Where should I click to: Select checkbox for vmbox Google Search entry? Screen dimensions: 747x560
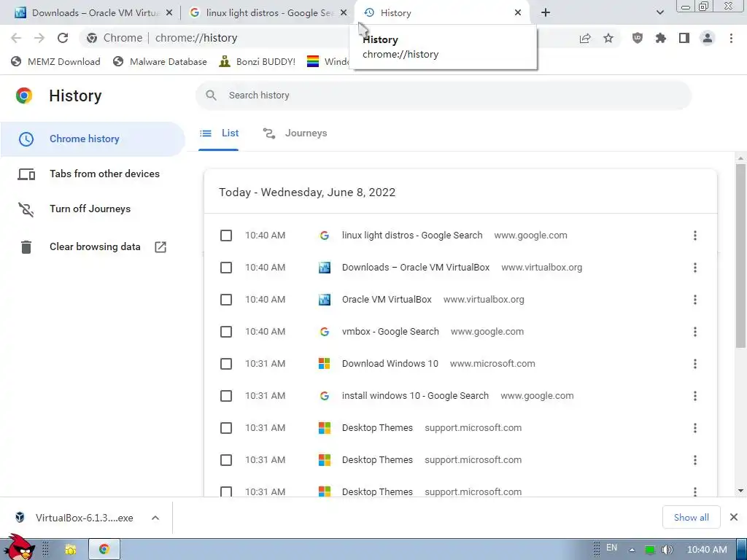coord(226,332)
